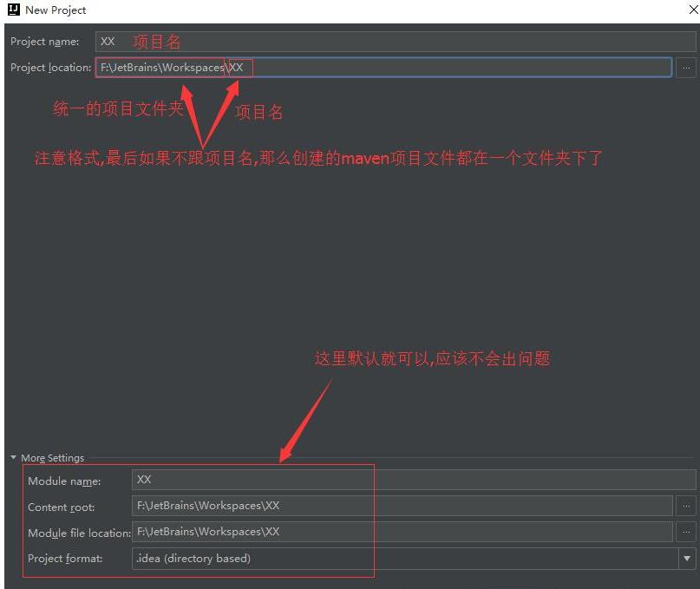Select the "Module name:" label
The width and height of the screenshot is (700, 589).
(64, 481)
